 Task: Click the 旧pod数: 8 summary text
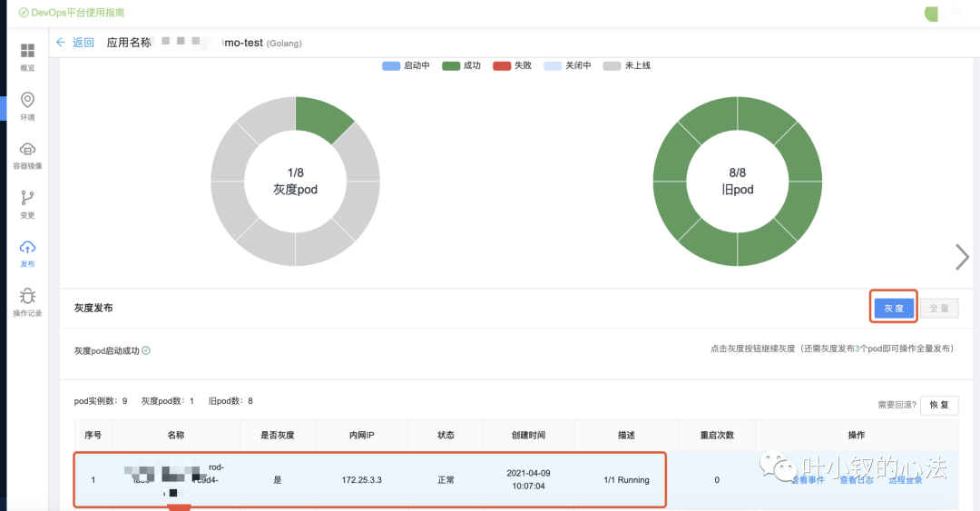tap(230, 401)
